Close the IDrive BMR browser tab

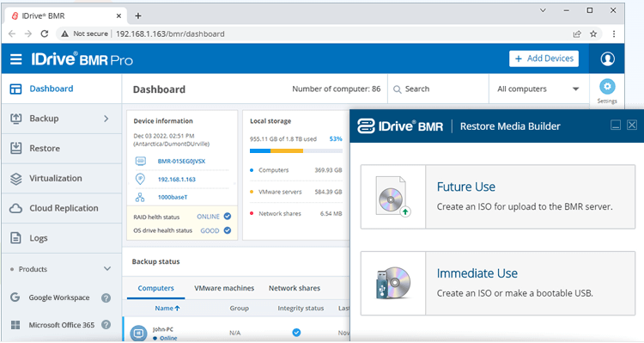coord(118,15)
